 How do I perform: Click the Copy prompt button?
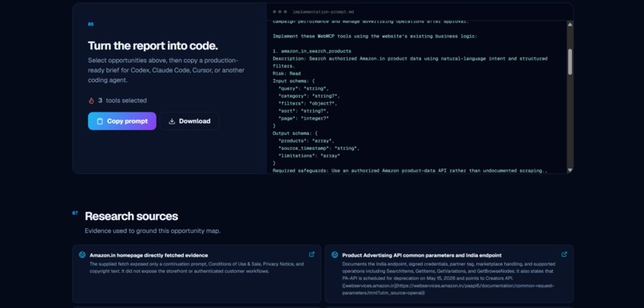click(x=122, y=121)
